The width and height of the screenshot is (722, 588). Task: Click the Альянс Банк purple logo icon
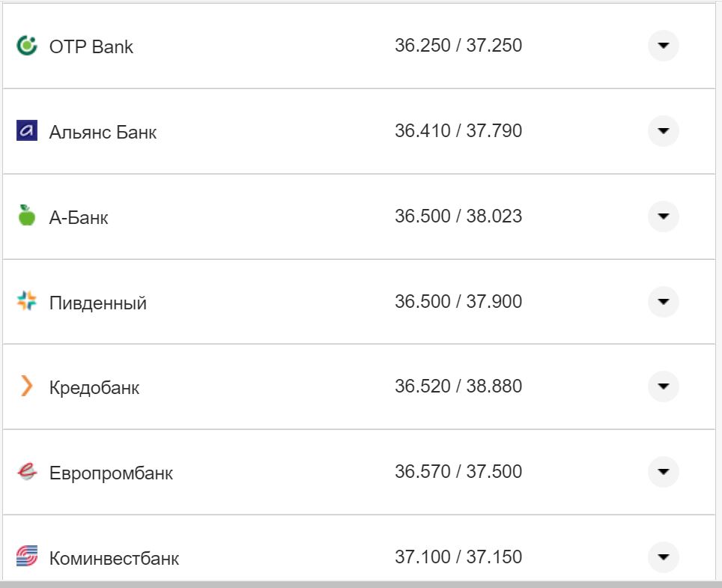click(x=26, y=132)
